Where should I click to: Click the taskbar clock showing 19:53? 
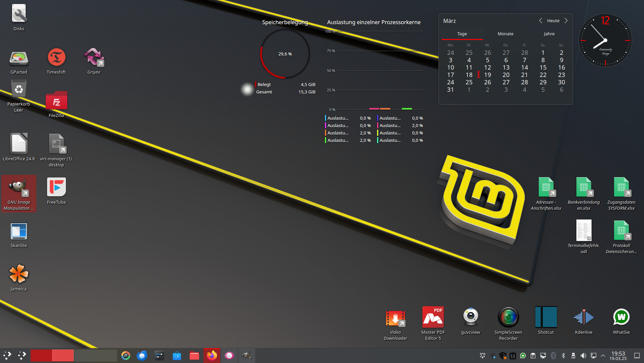pyautogui.click(x=618, y=356)
